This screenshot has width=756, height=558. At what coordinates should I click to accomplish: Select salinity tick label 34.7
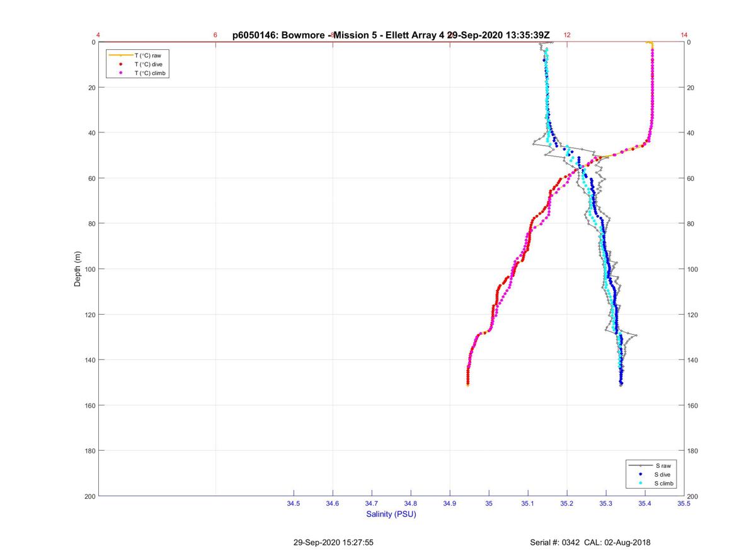point(372,503)
